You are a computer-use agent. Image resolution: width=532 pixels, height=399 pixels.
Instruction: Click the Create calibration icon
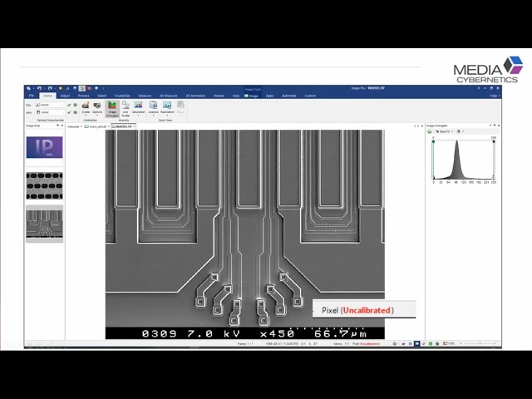(86, 108)
